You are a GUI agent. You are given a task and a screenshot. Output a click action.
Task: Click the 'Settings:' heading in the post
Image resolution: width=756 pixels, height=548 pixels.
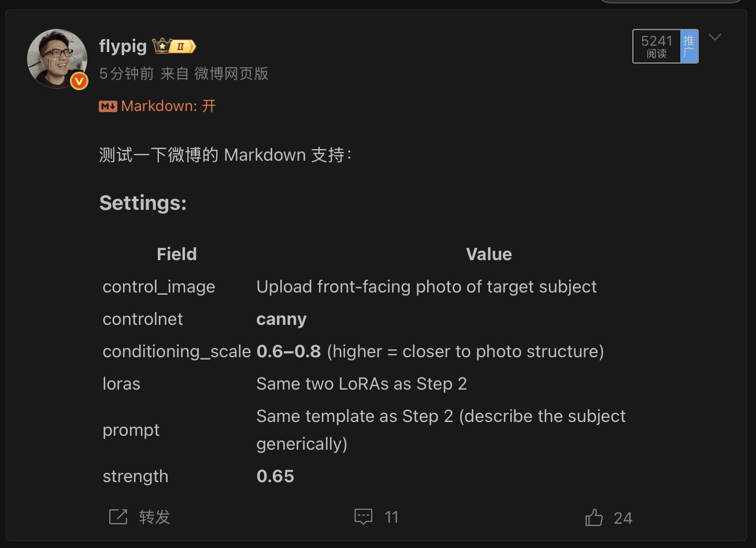143,202
